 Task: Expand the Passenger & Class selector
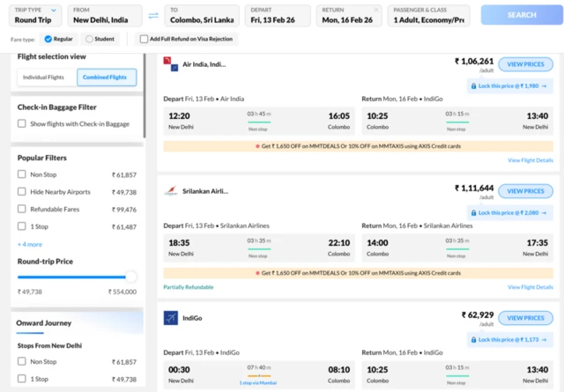point(429,15)
